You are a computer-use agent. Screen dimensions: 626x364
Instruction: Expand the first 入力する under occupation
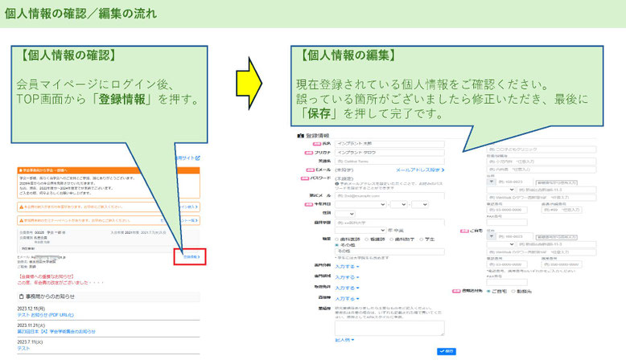[347, 267]
